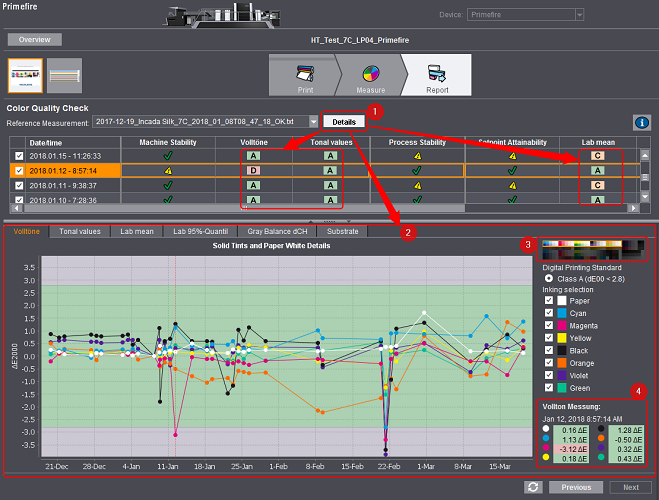Click Volltöne grade D for 2018.01.12

(x=253, y=171)
